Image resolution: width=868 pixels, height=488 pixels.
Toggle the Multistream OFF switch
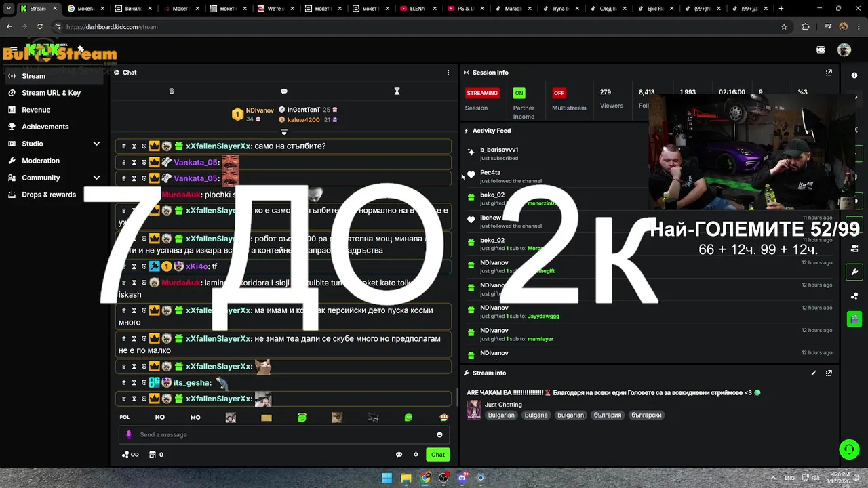(559, 93)
